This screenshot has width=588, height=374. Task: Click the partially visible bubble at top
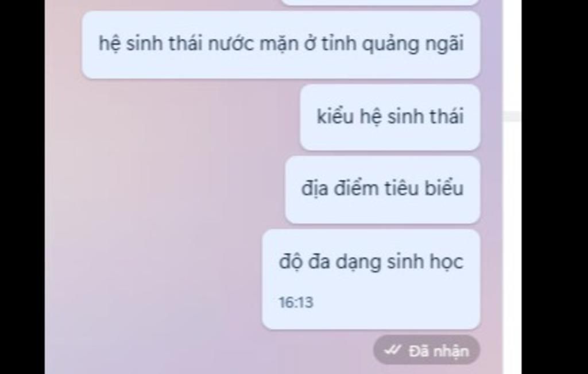[x=380, y=2]
